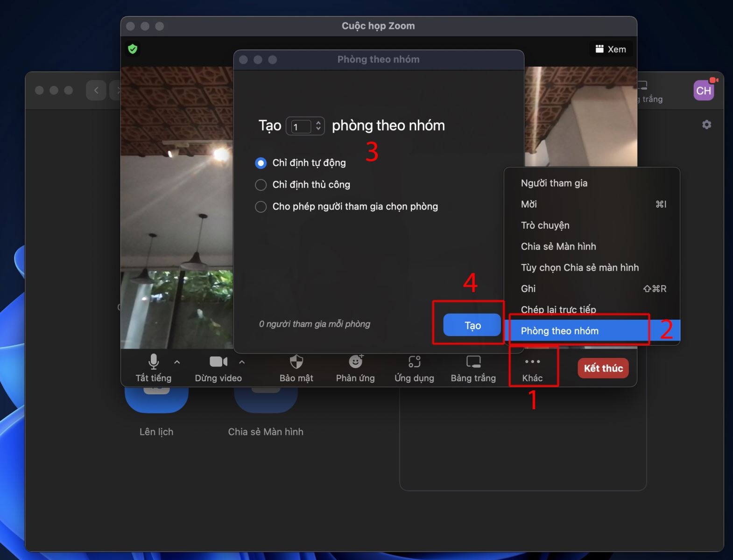This screenshot has height=560, width=733.
Task: Choose Trò chuyện from the menu
Action: pos(592,225)
